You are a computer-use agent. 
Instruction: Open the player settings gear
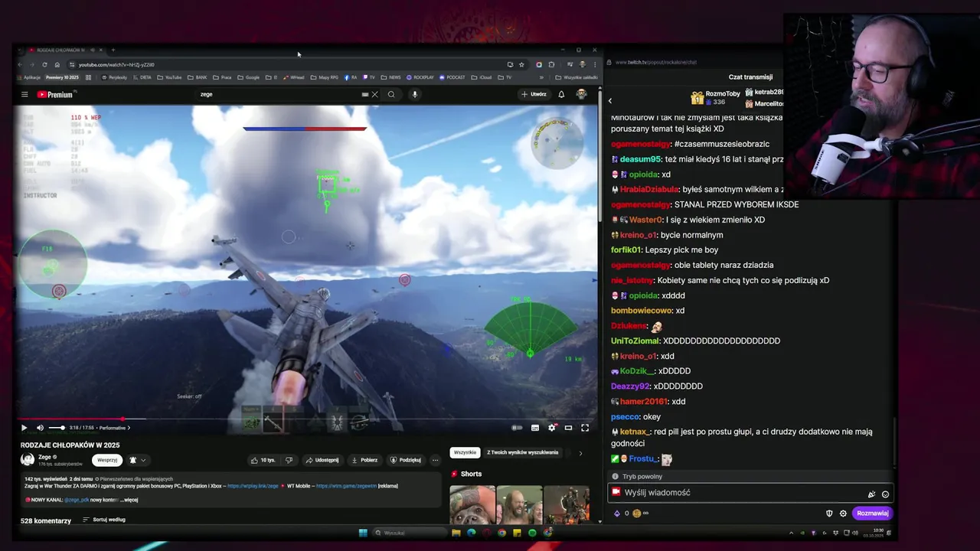[x=551, y=428]
